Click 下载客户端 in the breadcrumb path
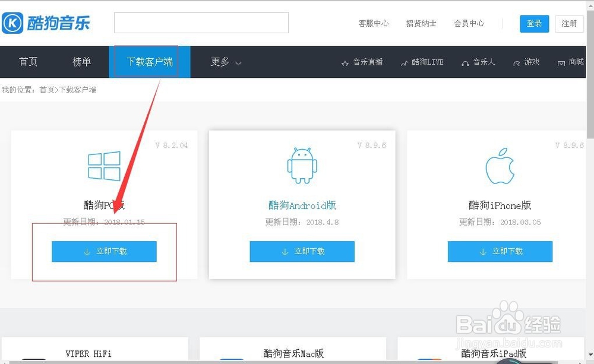594x364 pixels. click(78, 90)
